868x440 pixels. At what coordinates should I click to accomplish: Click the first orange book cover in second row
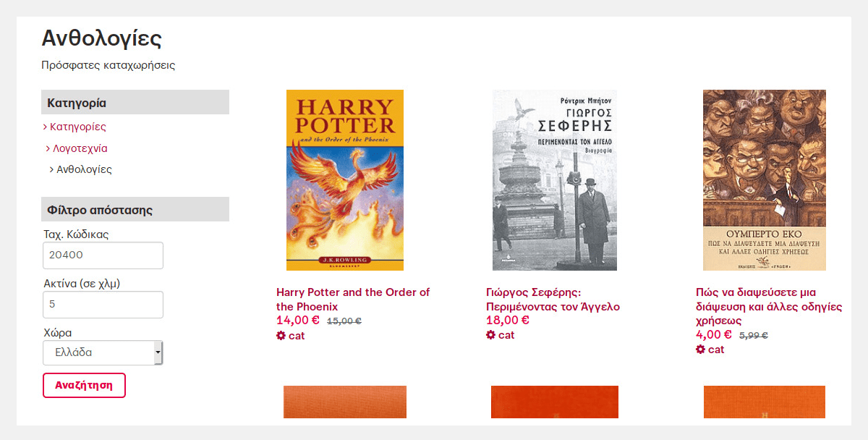coord(345,402)
